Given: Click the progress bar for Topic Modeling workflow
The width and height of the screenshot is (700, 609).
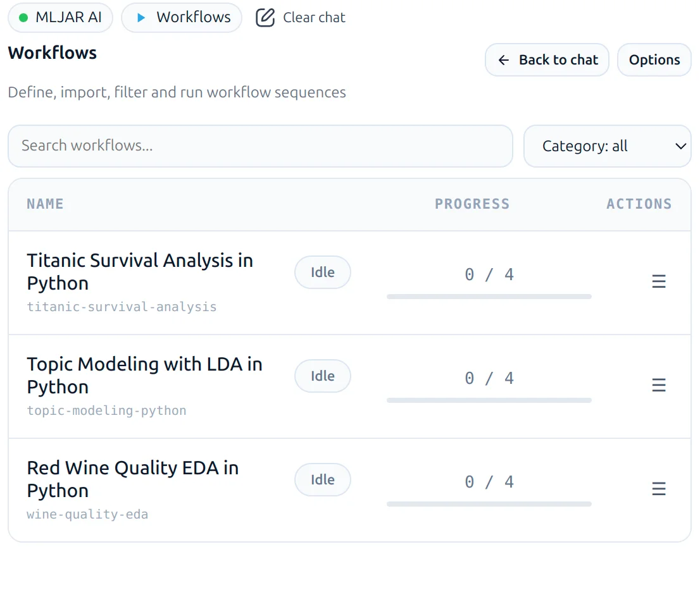Looking at the screenshot, I should [489, 400].
